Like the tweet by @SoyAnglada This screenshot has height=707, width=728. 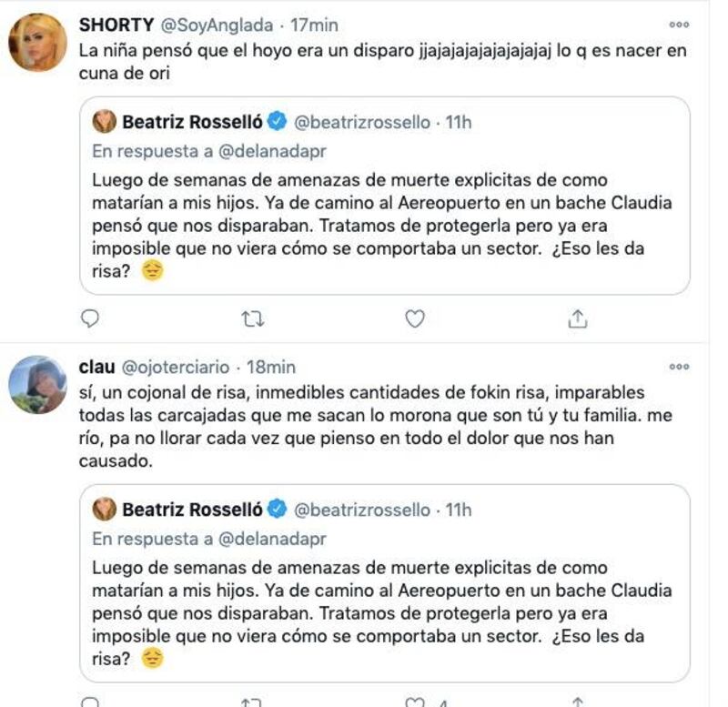[415, 318]
